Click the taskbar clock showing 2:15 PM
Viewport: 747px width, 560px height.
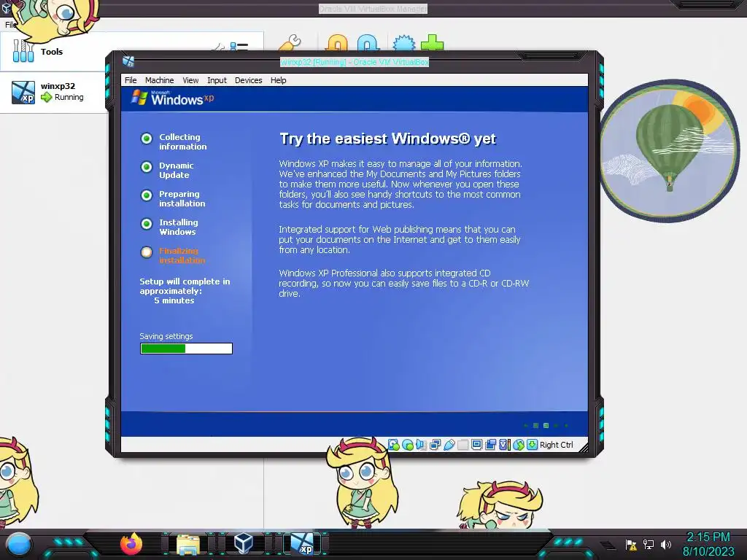(708, 544)
